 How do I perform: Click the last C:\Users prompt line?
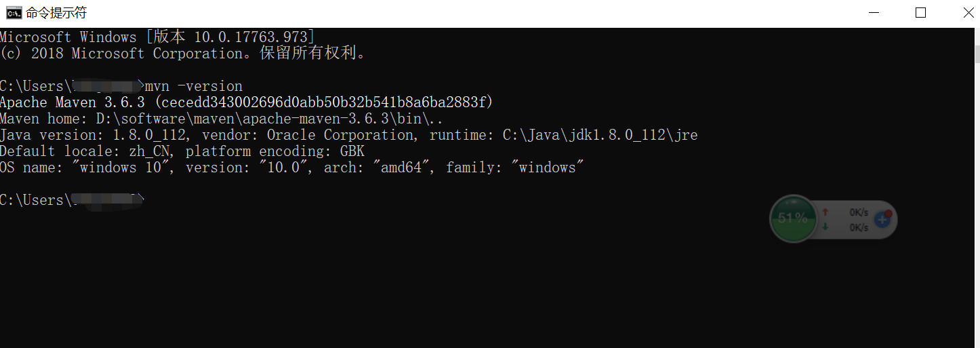pos(71,200)
